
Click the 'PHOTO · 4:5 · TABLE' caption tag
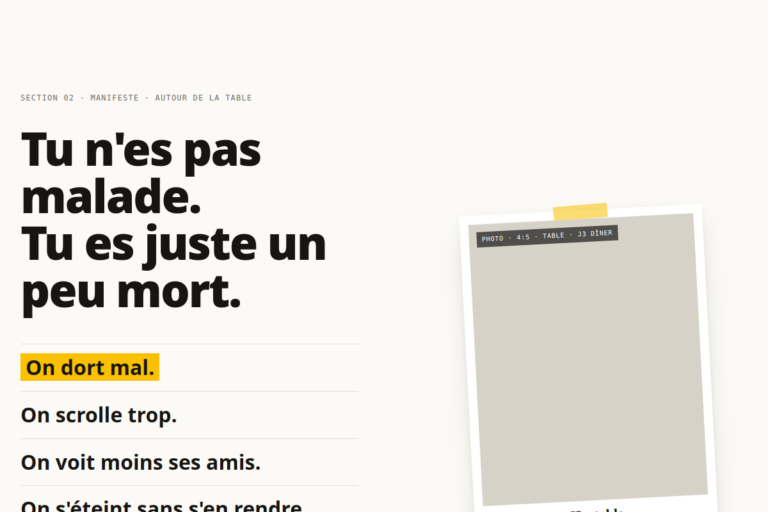[x=547, y=236]
